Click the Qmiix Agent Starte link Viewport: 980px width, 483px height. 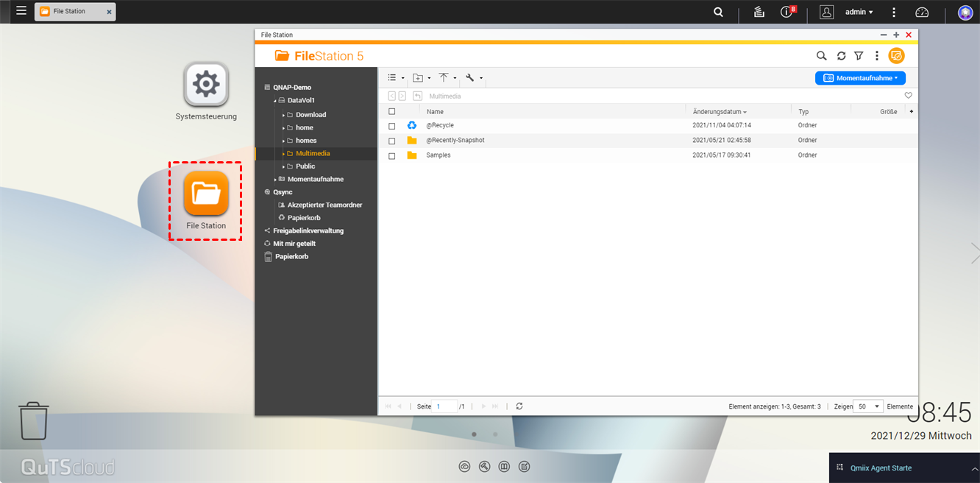click(x=881, y=468)
